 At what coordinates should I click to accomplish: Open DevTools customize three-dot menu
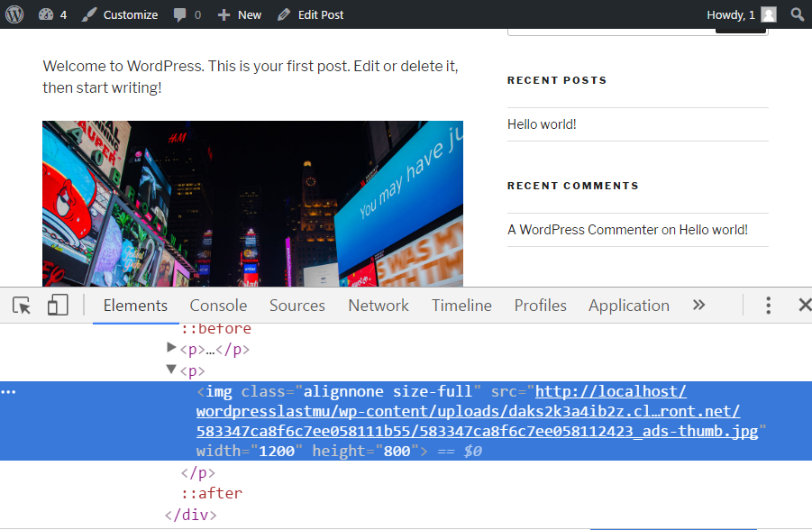tap(768, 306)
